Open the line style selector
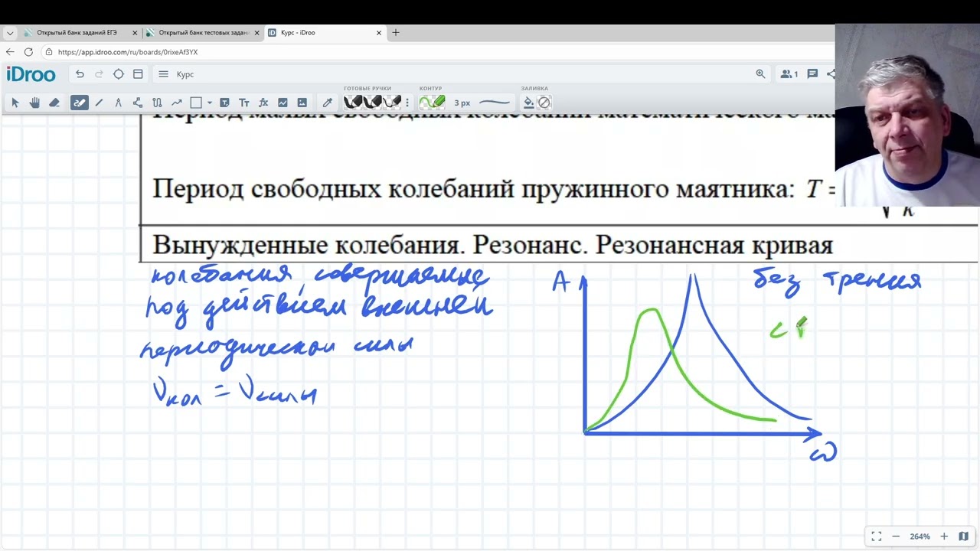 point(495,103)
